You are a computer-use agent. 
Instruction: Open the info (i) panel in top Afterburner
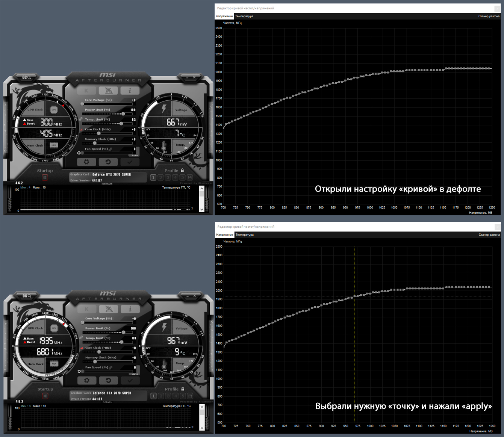tap(130, 91)
